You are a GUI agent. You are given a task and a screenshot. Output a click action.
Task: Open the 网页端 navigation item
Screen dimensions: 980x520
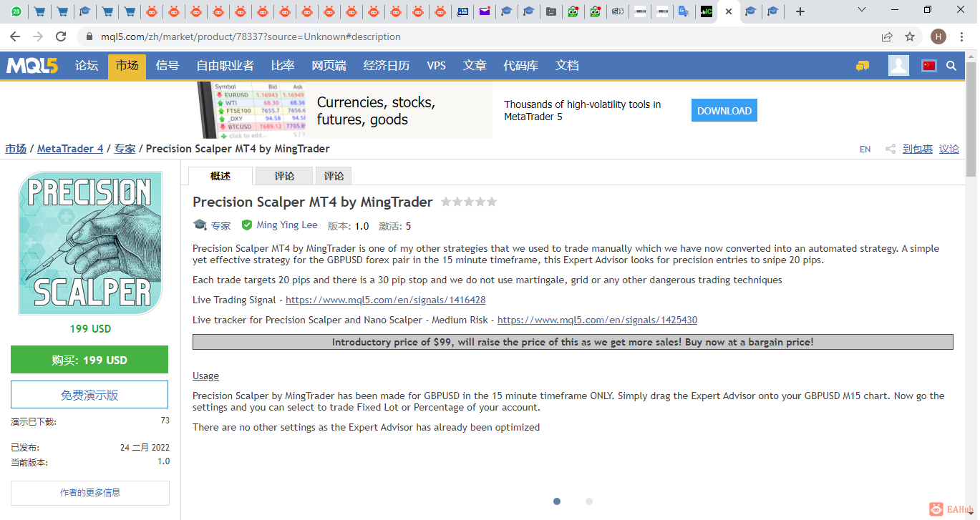click(x=329, y=66)
